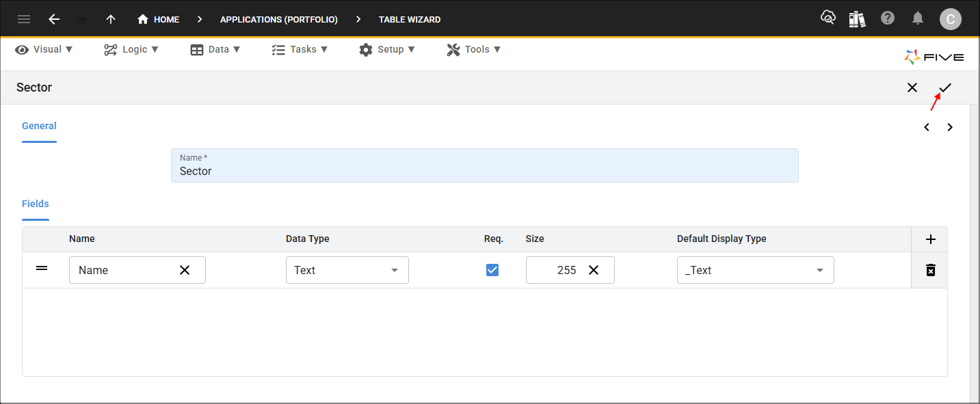The height and width of the screenshot is (404, 980).
Task: Open the documentation books icon
Action: (858, 18)
